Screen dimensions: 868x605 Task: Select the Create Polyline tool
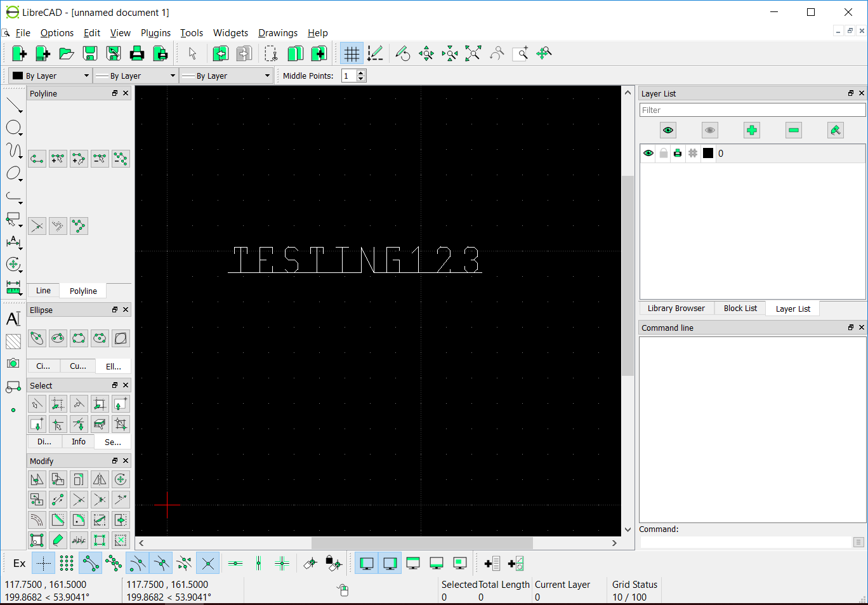(36, 158)
